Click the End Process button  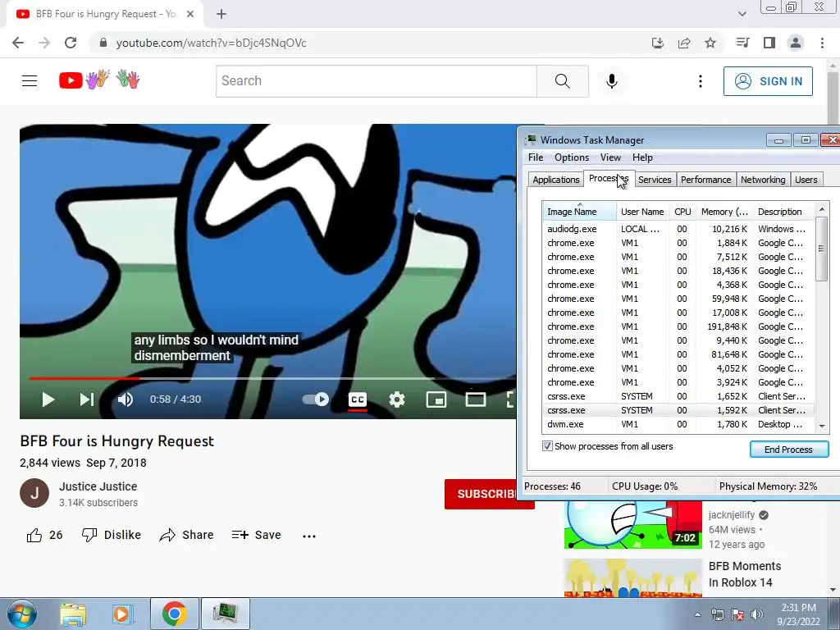pos(788,450)
